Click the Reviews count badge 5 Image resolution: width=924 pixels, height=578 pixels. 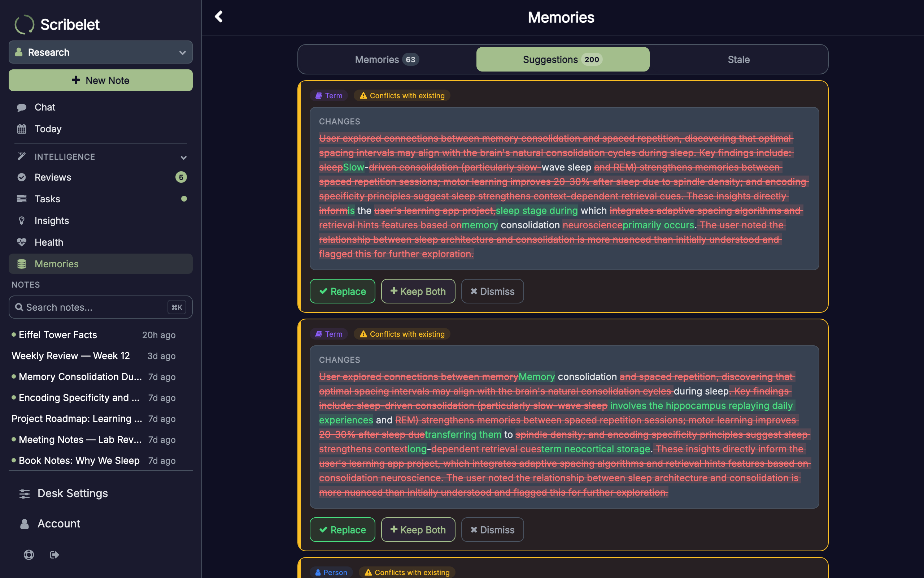click(181, 177)
